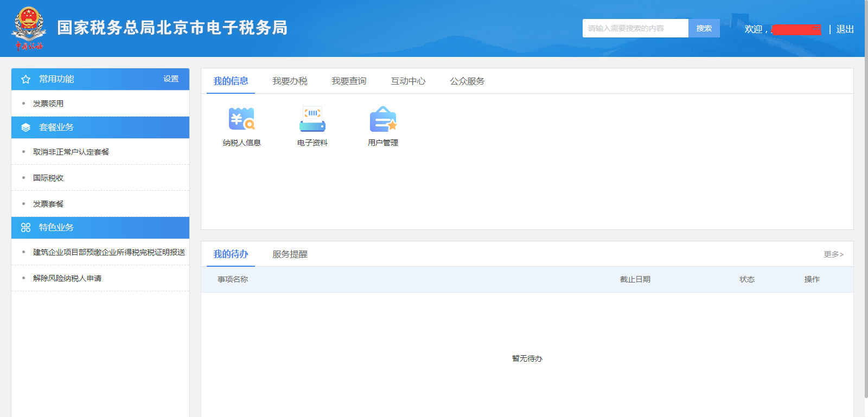Screen dimensions: 868x417
Task: Select the 公众服务 tab
Action: pos(467,81)
